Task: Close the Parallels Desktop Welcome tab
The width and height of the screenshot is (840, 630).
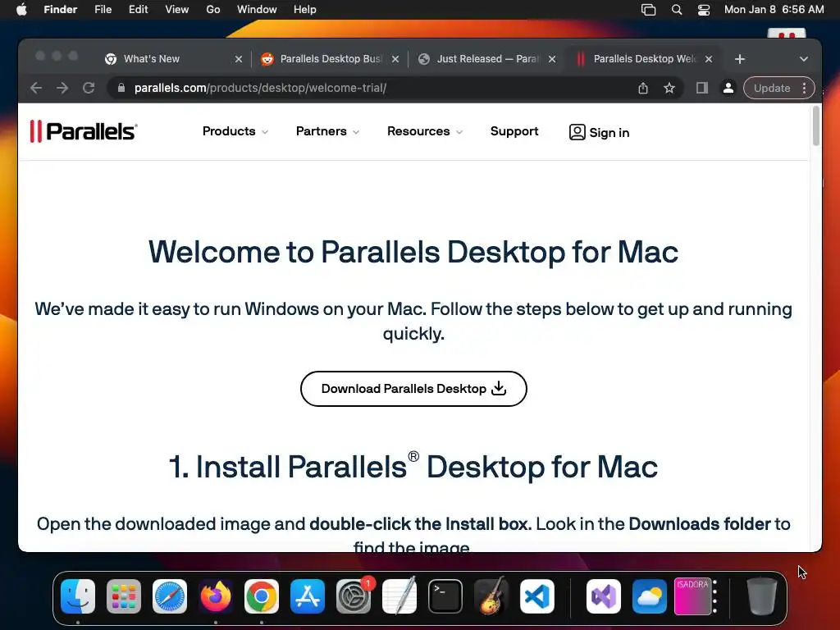Action: tap(708, 59)
